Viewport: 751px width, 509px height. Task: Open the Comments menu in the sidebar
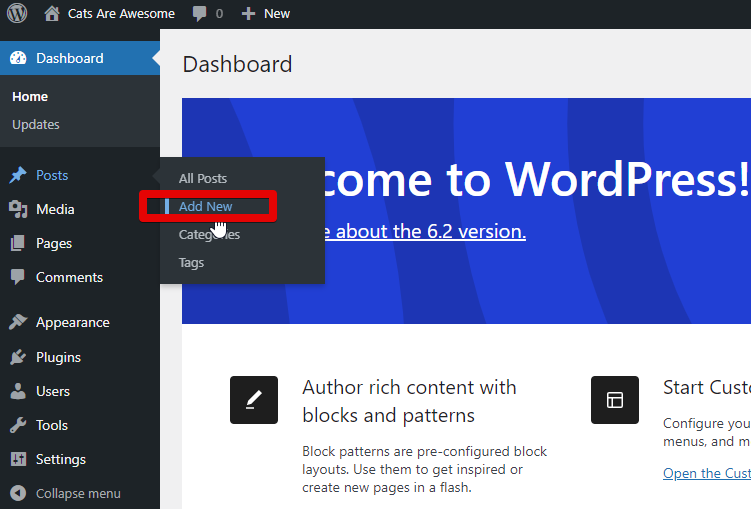coord(69,277)
